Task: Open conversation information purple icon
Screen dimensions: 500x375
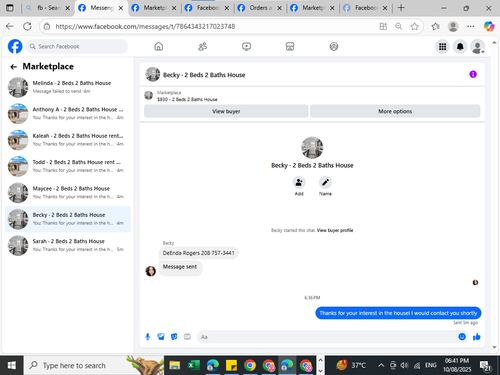Action: [x=473, y=74]
